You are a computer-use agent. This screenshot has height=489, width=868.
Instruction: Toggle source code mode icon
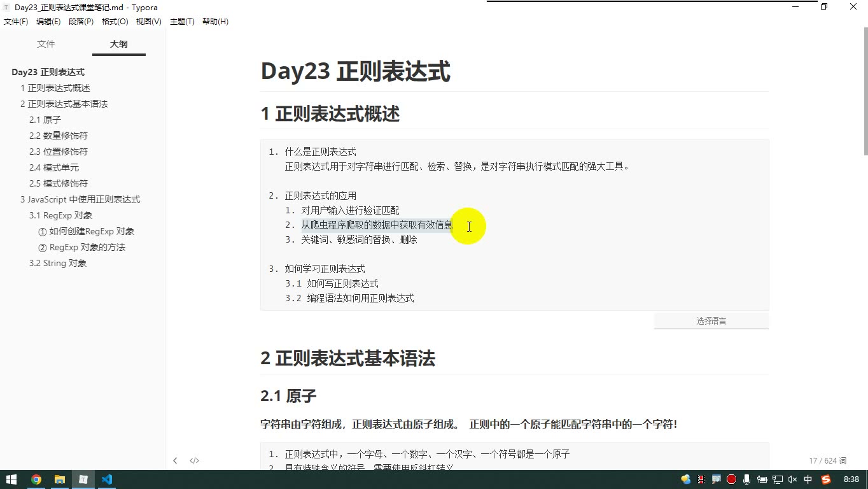(x=194, y=460)
